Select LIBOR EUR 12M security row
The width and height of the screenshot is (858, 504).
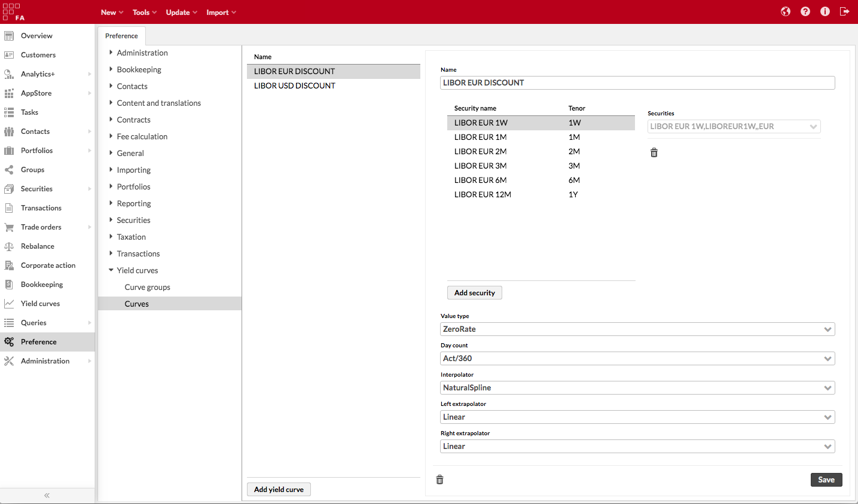(x=541, y=194)
